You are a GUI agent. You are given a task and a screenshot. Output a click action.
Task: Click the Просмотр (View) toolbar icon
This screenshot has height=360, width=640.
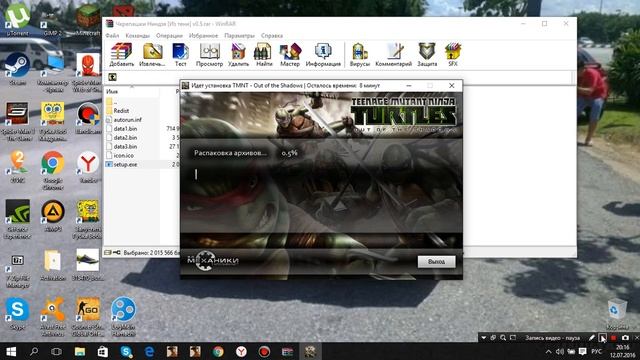coord(209,55)
